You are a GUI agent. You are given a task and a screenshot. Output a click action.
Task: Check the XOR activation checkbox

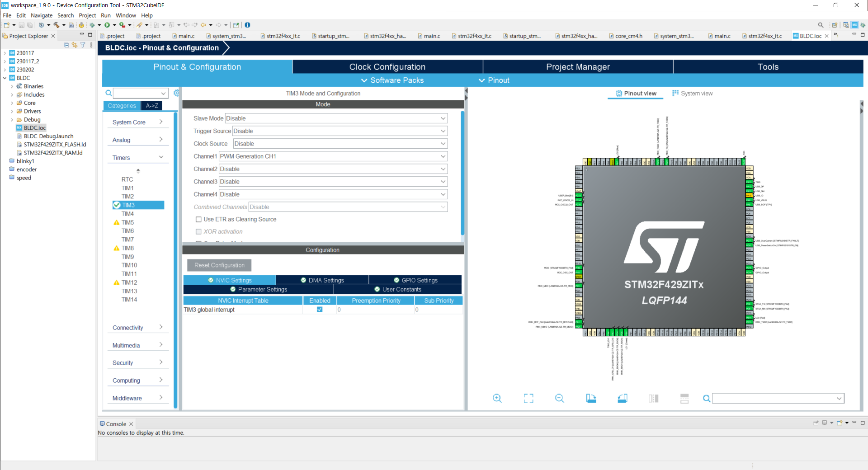pos(198,231)
